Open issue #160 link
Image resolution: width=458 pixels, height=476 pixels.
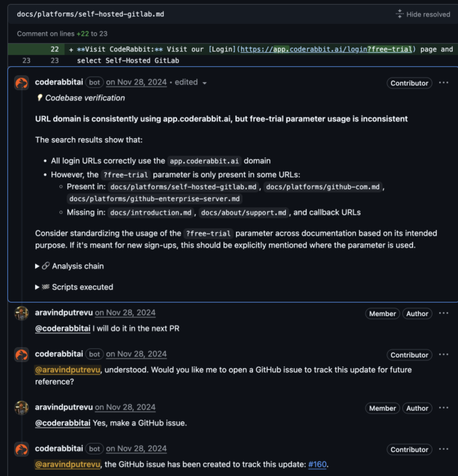317,464
